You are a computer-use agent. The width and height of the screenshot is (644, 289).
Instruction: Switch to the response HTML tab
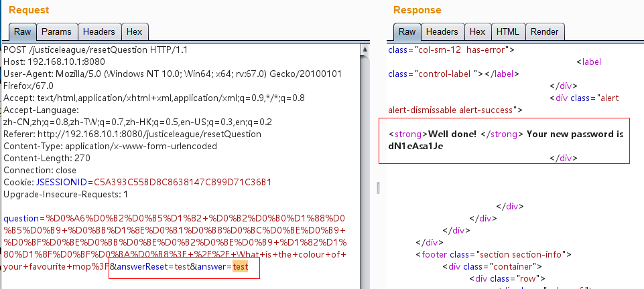507,31
